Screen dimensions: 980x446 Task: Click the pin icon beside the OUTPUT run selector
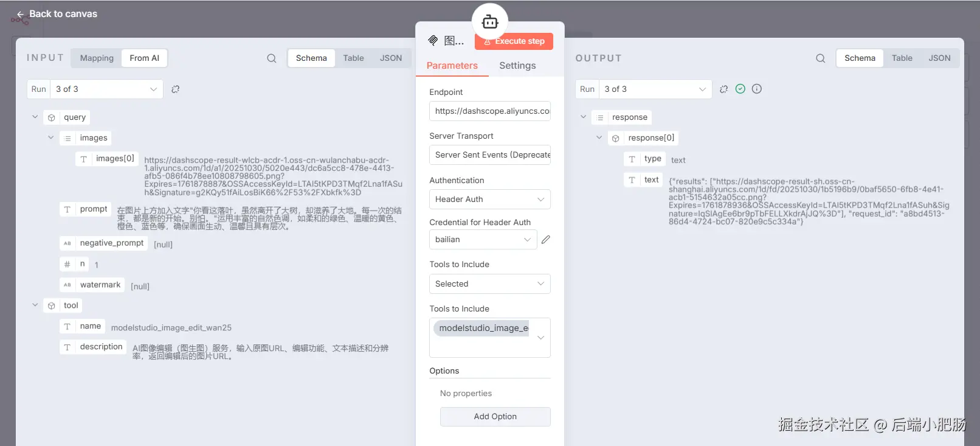pos(723,89)
